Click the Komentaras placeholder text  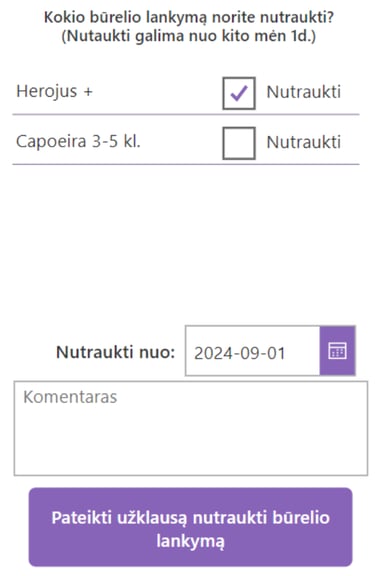pos(70,397)
